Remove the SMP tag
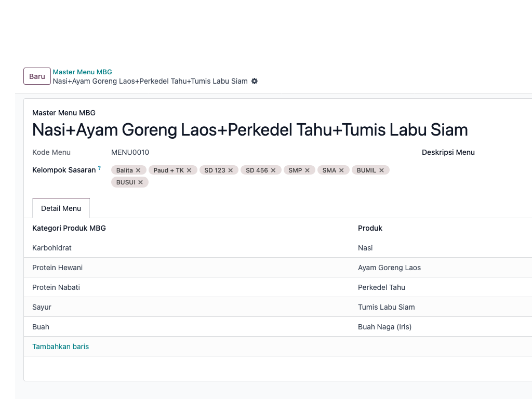Screen dimensions: 532x399 click(307, 170)
